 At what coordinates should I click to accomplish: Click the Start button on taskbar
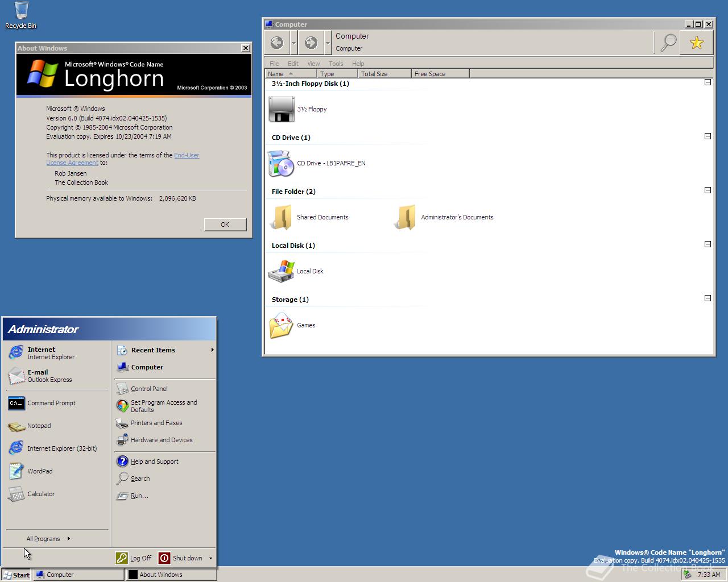(16, 575)
